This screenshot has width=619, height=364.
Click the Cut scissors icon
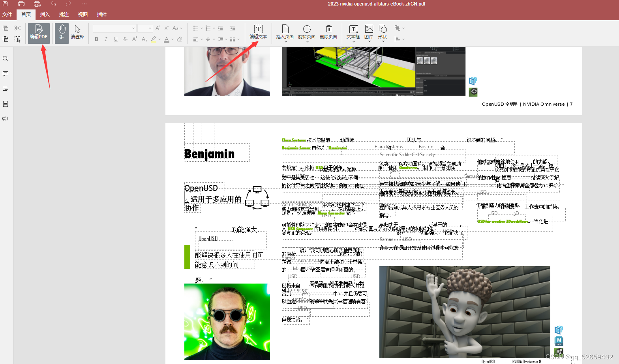tap(17, 28)
